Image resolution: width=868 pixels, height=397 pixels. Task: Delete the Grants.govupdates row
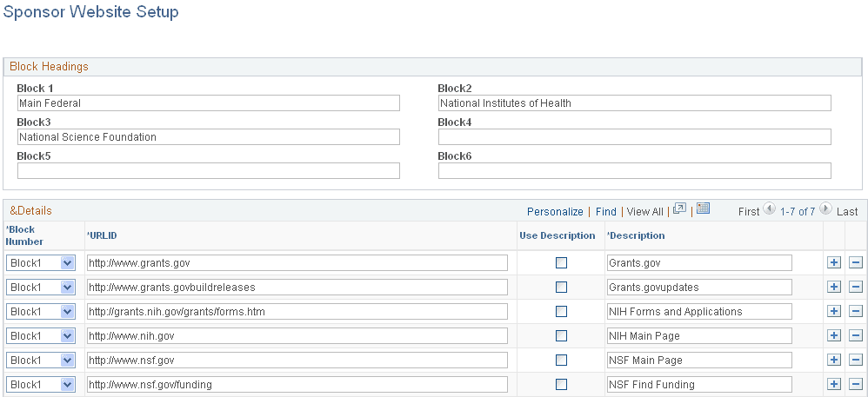[855, 287]
